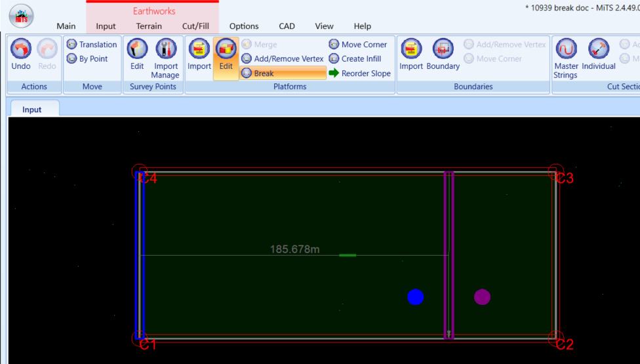Image resolution: width=640 pixels, height=364 pixels.
Task: Select the Translation move tool
Action: pos(92,45)
